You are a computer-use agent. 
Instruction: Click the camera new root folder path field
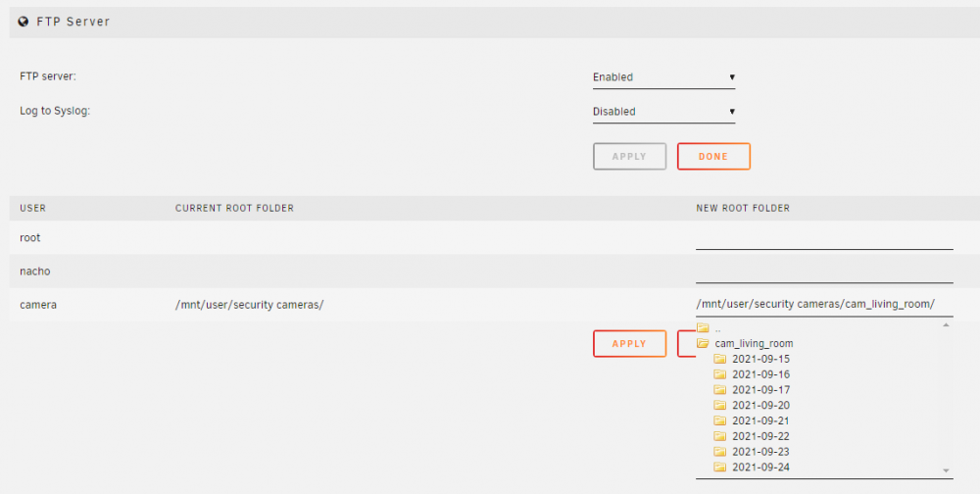824,305
